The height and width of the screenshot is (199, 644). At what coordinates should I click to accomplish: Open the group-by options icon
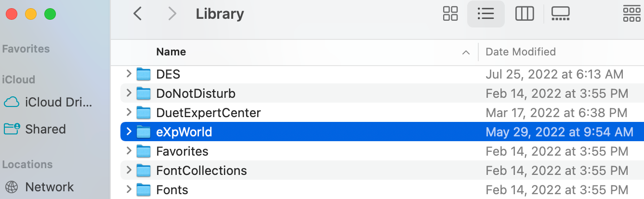point(631,14)
